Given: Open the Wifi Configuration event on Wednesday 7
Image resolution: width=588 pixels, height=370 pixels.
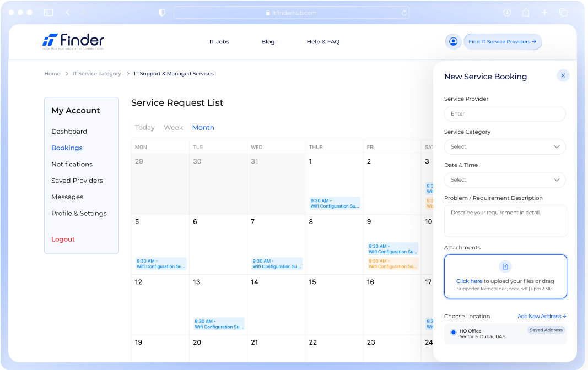Looking at the screenshot, I should point(277,264).
